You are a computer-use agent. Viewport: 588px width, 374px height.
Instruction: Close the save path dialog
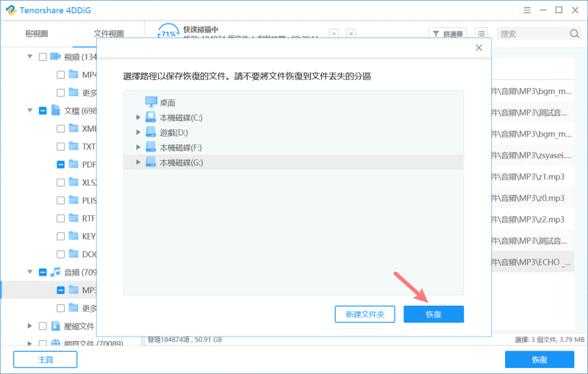pos(479,48)
